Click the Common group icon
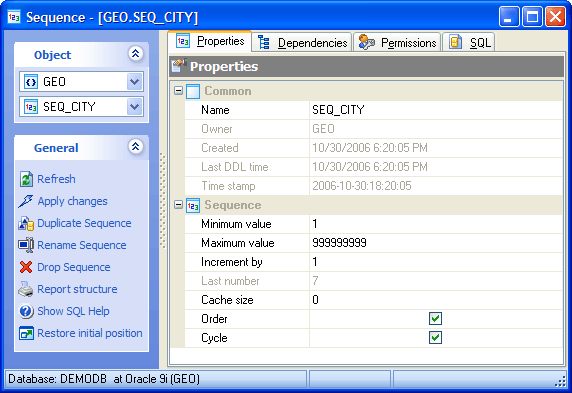572x393 pixels. point(193,91)
